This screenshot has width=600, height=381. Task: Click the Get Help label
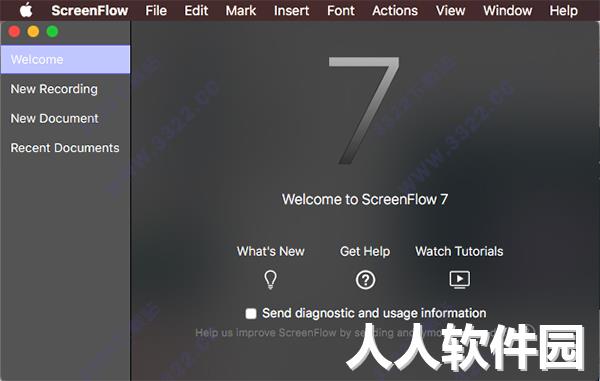pyautogui.click(x=365, y=251)
